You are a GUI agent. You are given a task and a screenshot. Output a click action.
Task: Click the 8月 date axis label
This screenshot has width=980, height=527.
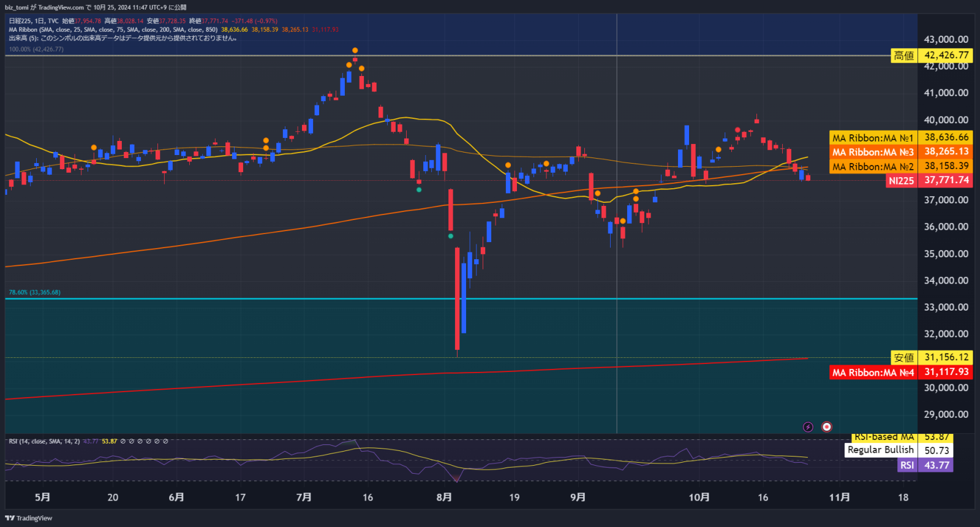(x=444, y=497)
